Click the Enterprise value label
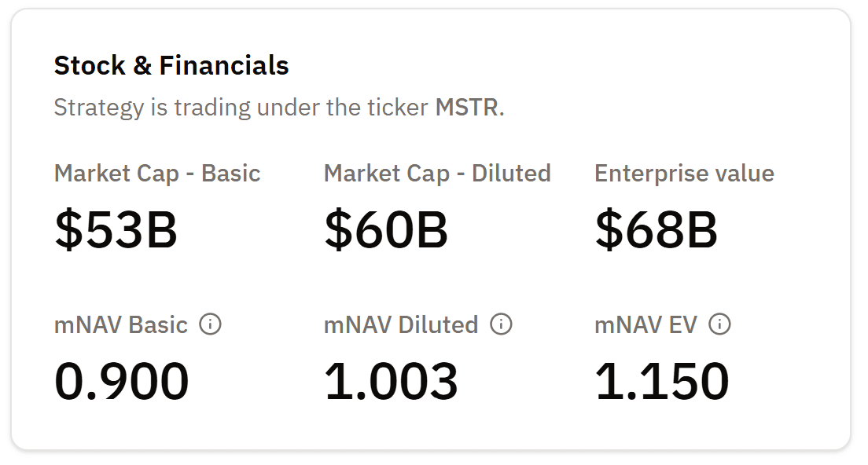 point(684,174)
